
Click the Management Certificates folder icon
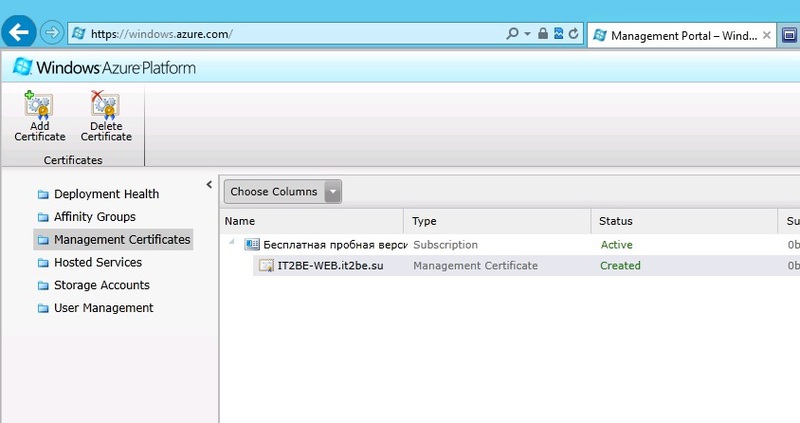click(43, 240)
